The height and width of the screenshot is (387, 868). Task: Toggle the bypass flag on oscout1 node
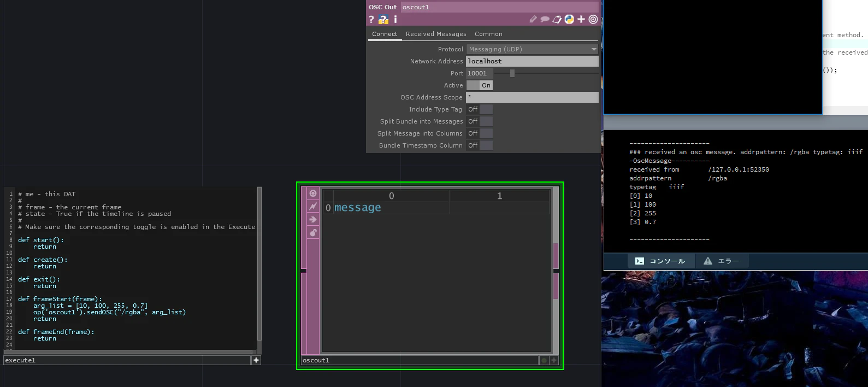(x=313, y=206)
